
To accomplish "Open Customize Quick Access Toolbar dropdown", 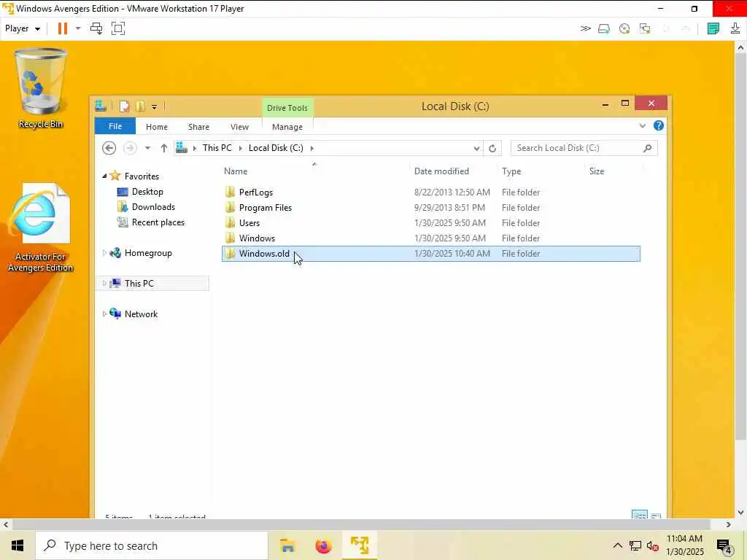I will pyautogui.click(x=155, y=106).
